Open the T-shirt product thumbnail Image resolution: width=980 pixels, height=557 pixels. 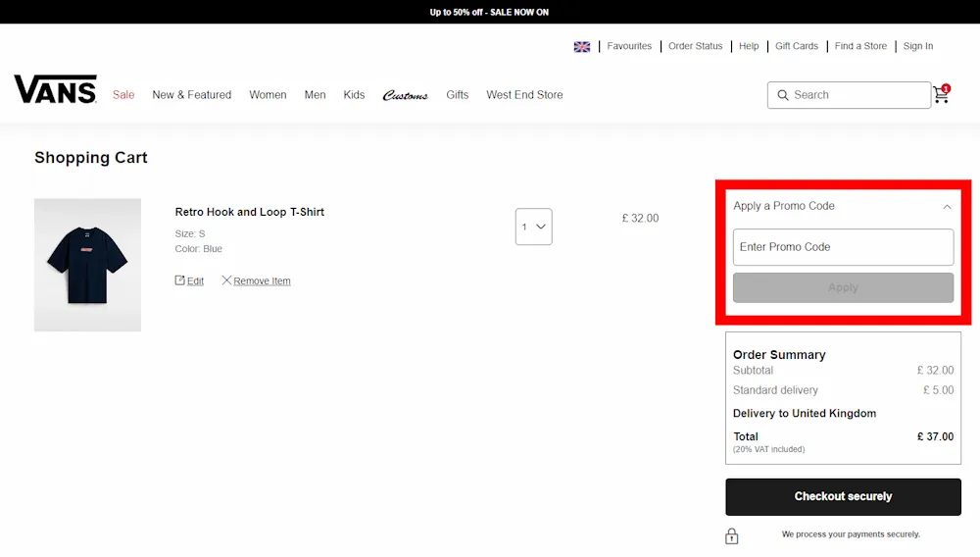[x=87, y=265]
